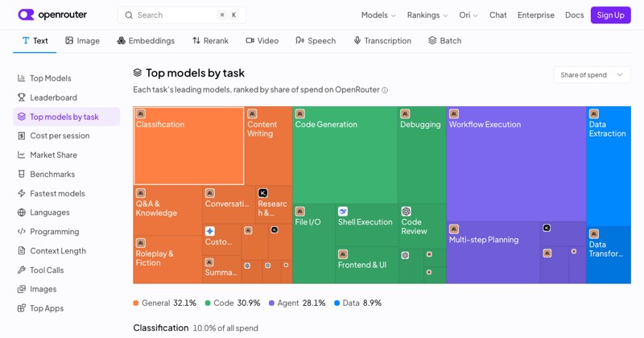
Task: Click the Images icon in the sidebar
Action: (x=22, y=289)
